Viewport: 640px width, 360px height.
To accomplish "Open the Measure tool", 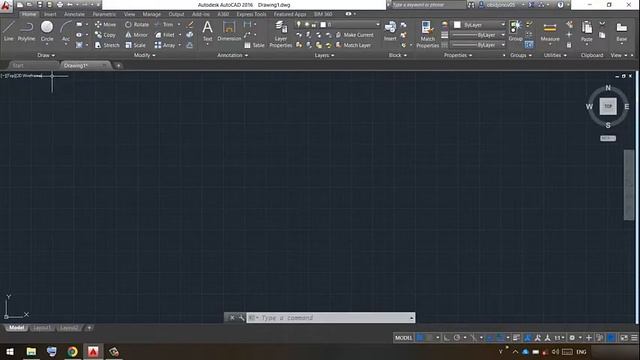I will pyautogui.click(x=550, y=33).
